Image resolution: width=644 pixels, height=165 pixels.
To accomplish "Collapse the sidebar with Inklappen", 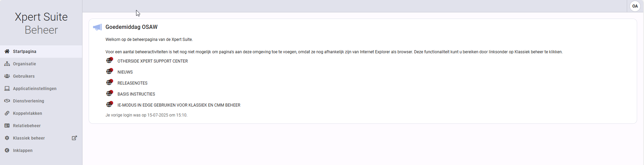I will tap(41, 151).
